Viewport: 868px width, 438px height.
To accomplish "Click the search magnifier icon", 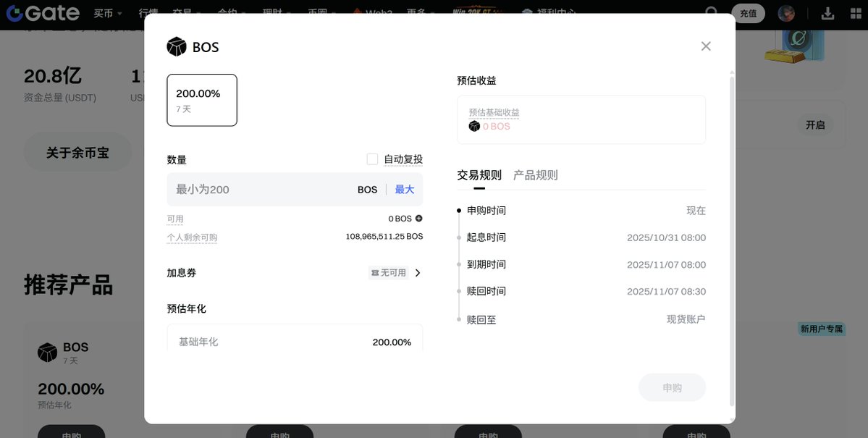I will 712,12.
